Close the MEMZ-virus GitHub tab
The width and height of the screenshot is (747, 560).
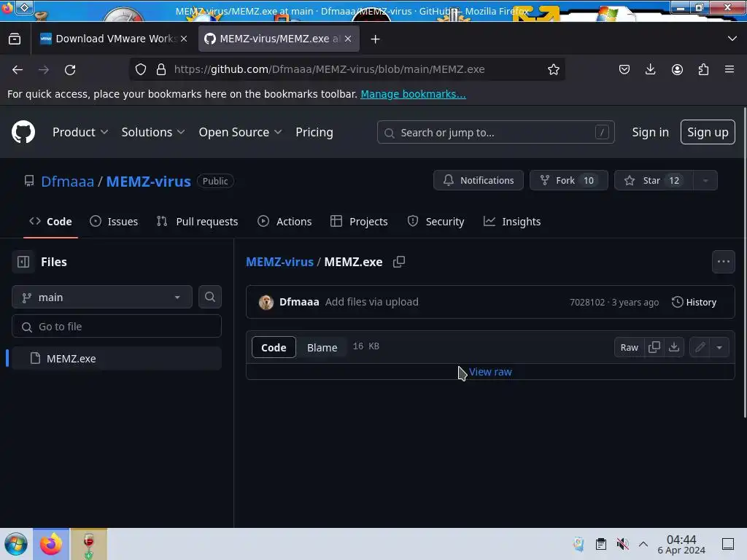(348, 39)
